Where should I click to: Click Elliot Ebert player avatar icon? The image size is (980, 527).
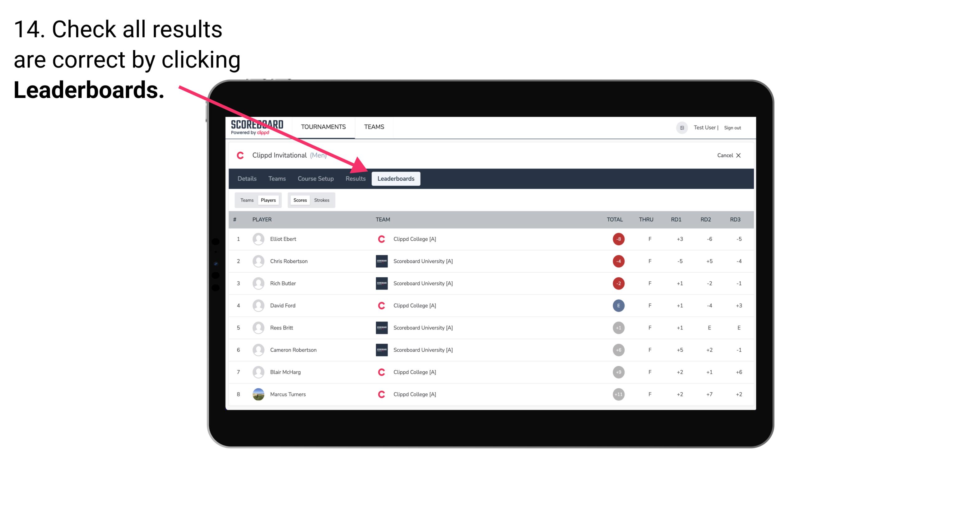click(258, 239)
